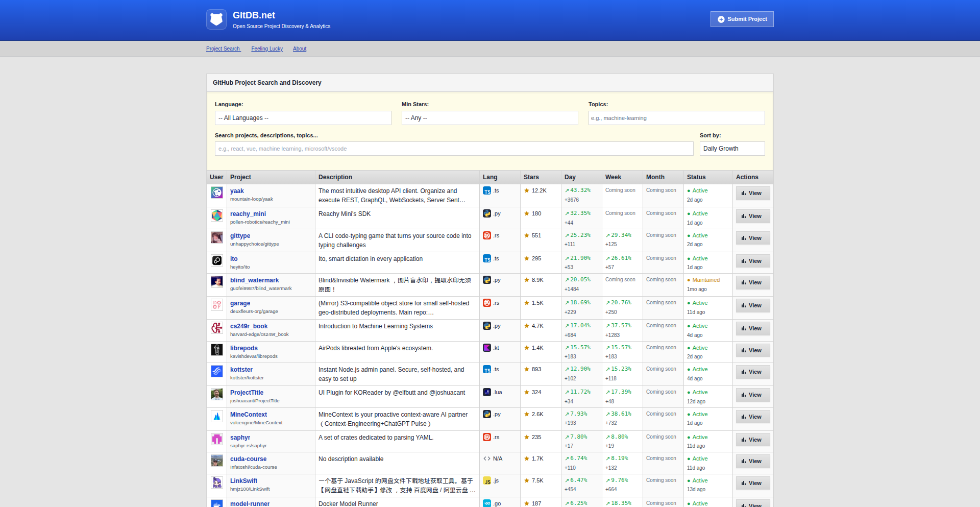The width and height of the screenshot is (980, 507).
Task: Click the MineContext user avatar
Action: point(217,416)
